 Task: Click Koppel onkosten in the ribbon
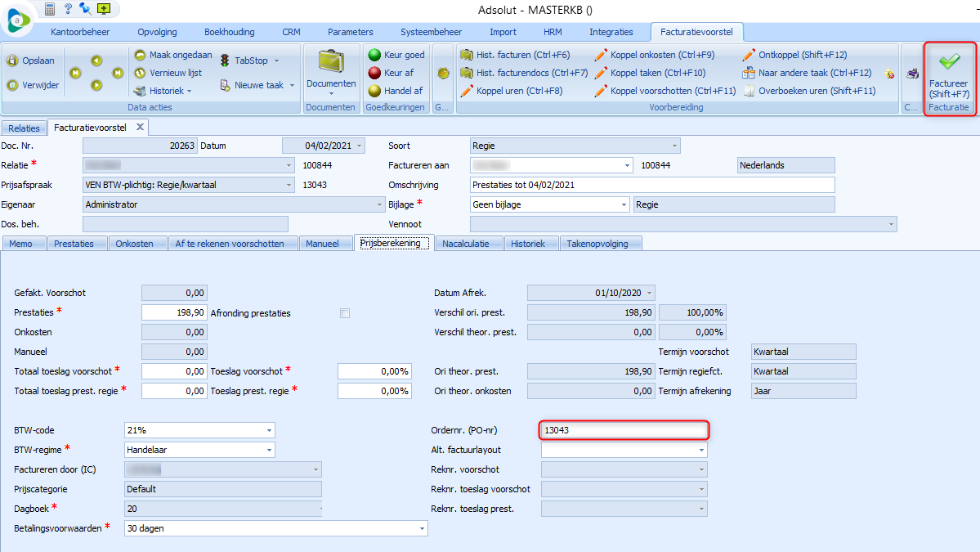654,55
